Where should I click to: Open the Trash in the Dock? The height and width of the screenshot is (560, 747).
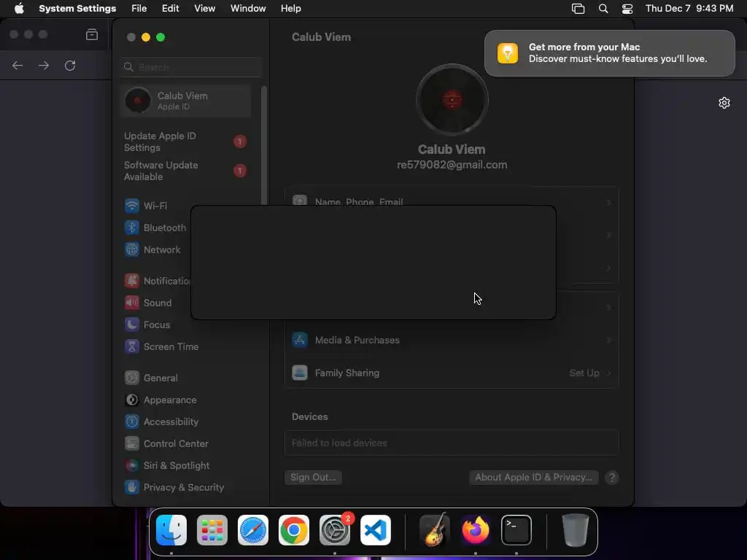[576, 530]
